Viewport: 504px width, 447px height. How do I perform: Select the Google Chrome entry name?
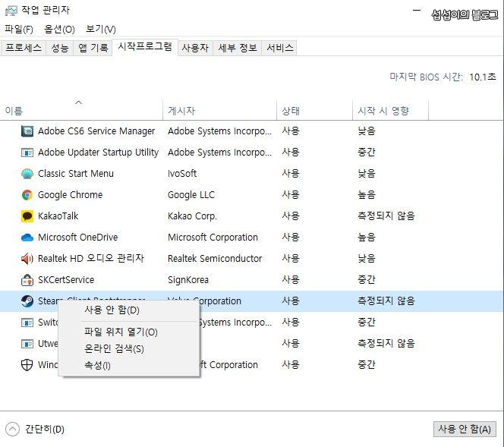tap(71, 195)
